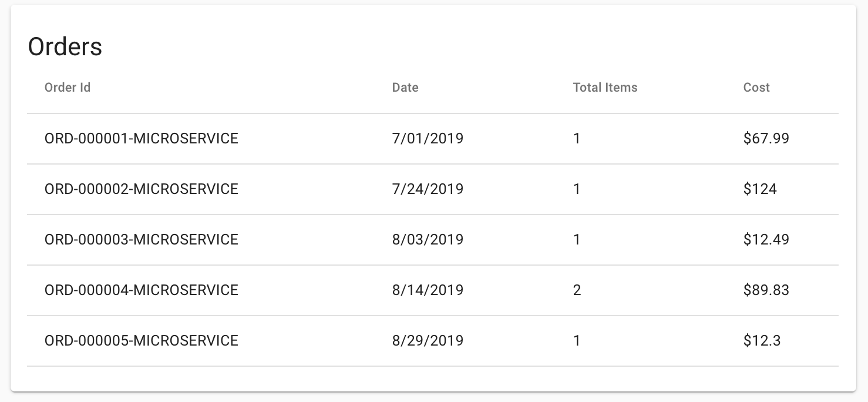Screen dimensions: 868x402
Task: Select the $12.3 cost cell
Action: coord(762,341)
